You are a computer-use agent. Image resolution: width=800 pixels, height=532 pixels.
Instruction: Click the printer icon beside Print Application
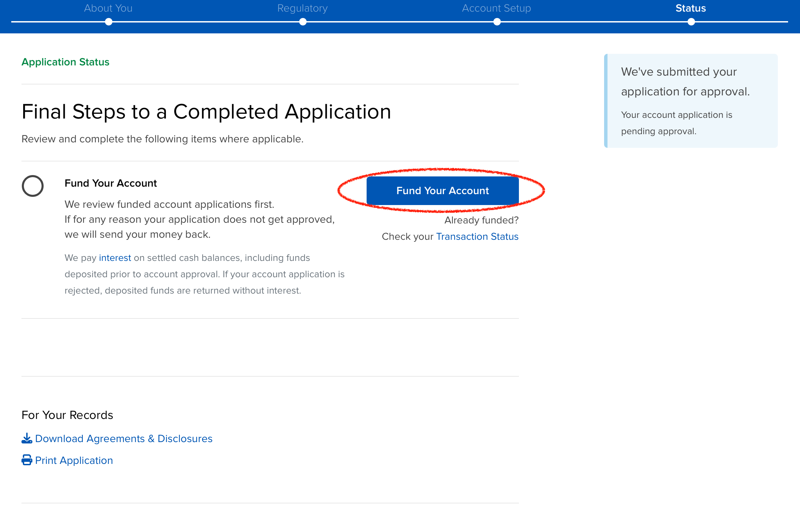point(27,460)
